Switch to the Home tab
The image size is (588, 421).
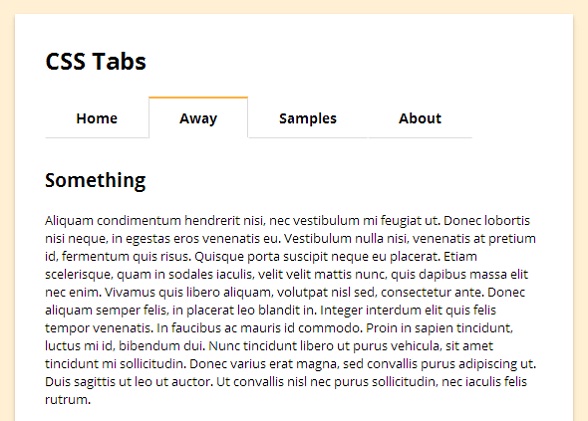click(x=97, y=118)
